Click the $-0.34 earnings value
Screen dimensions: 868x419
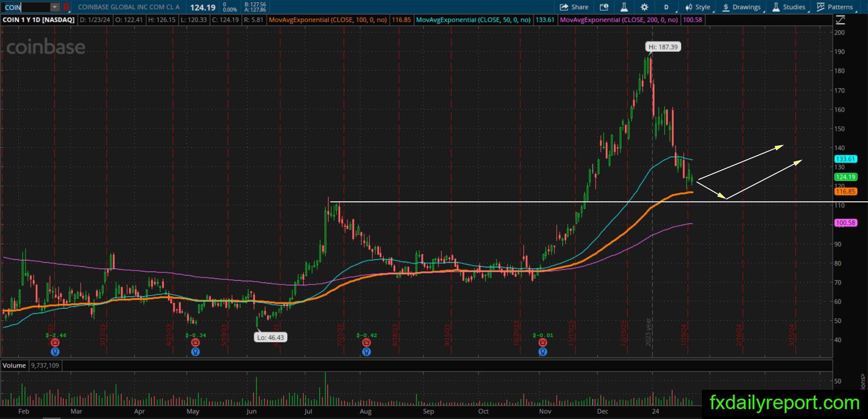[x=196, y=335]
